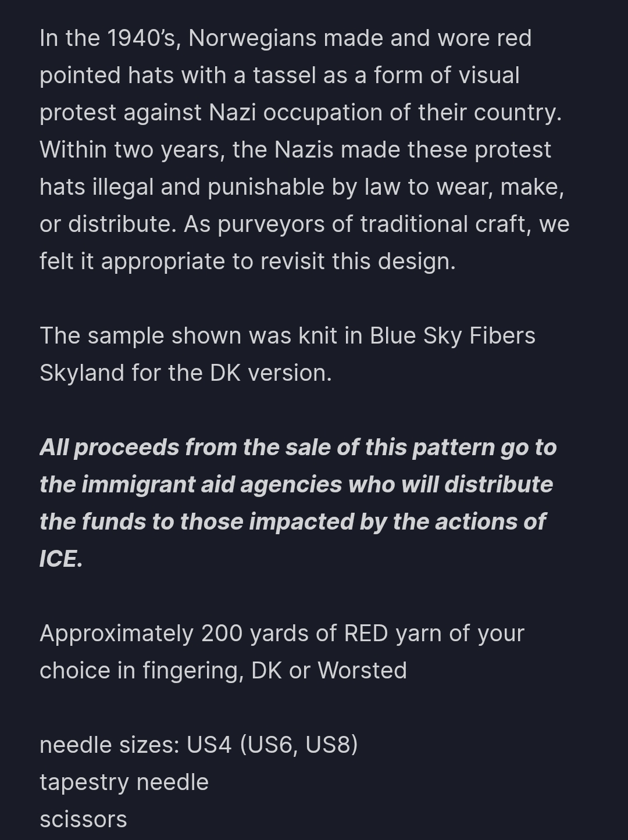Image resolution: width=628 pixels, height=840 pixels.
Task: Click the "US4" needle size
Action: click(x=209, y=745)
